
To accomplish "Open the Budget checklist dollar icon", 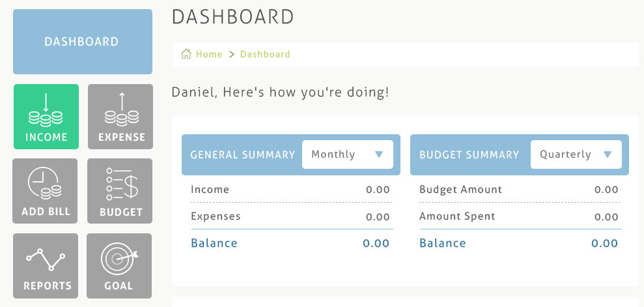I will pos(121,184).
